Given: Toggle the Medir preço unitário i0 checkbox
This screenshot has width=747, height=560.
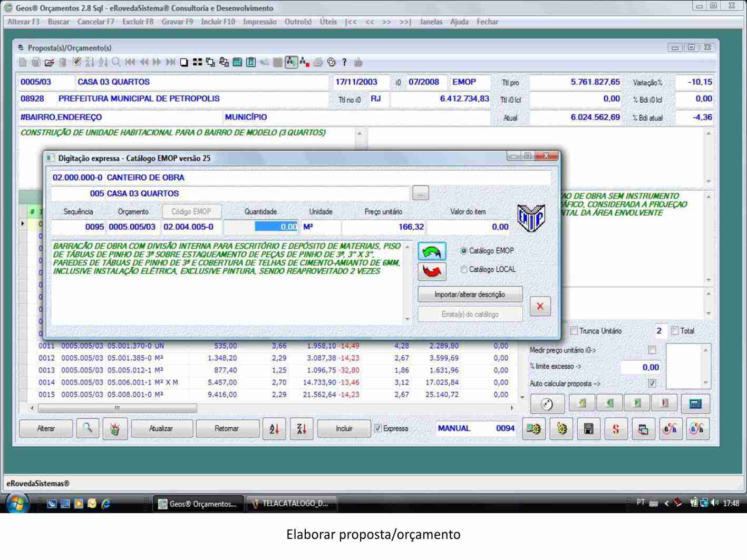Looking at the screenshot, I should pos(652,350).
